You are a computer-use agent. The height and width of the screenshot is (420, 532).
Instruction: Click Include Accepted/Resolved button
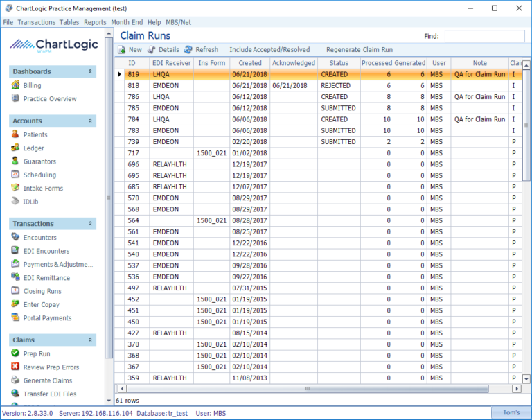click(269, 50)
